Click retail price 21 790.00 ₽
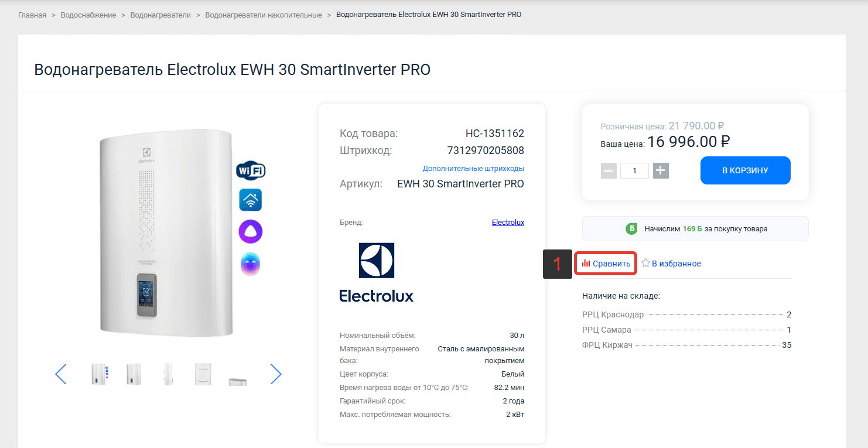Image resolution: width=868 pixels, height=448 pixels. (x=696, y=126)
